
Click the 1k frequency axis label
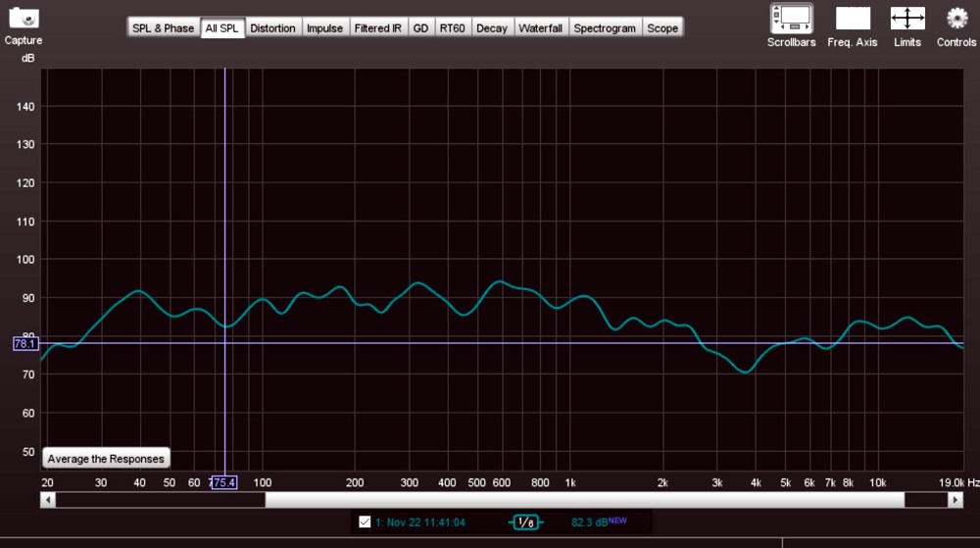click(x=570, y=482)
